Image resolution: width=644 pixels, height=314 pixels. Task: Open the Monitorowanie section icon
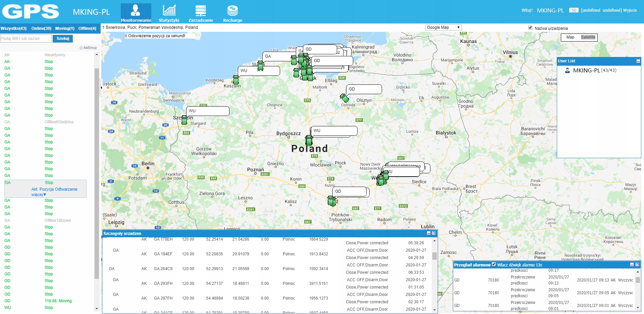(x=136, y=10)
